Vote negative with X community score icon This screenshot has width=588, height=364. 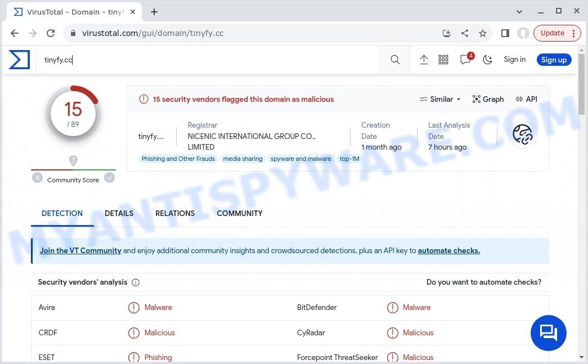click(37, 177)
